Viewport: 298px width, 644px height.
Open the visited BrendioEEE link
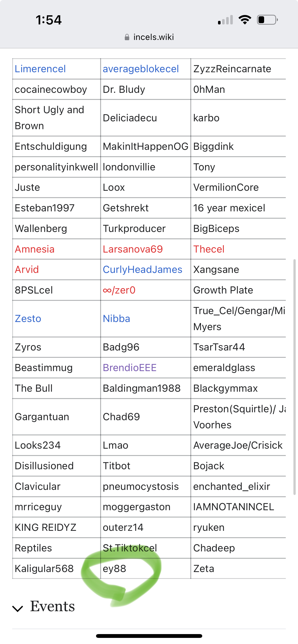(x=130, y=368)
